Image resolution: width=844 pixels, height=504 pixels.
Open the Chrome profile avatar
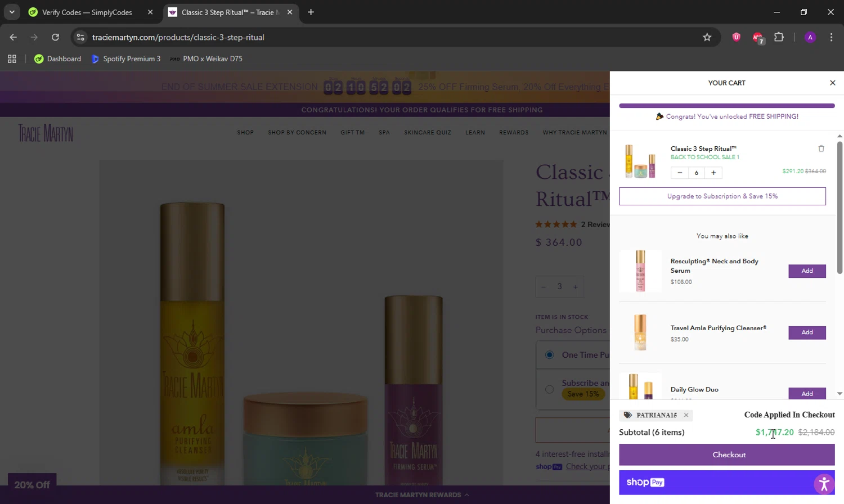810,37
